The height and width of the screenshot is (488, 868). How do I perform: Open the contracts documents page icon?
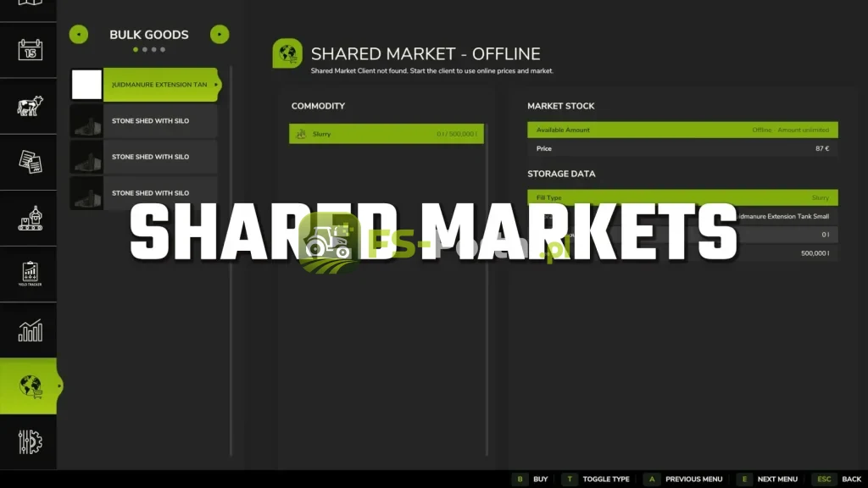pyautogui.click(x=30, y=162)
